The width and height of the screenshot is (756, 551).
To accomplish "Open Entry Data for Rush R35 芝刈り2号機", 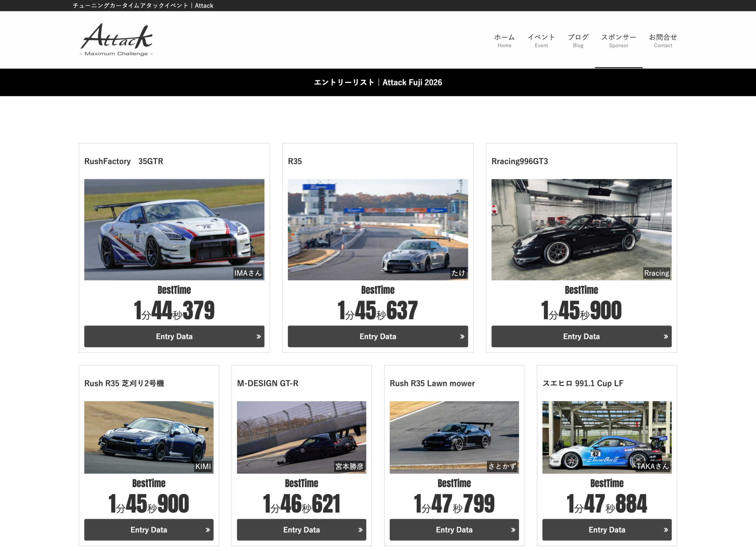I will [x=149, y=530].
